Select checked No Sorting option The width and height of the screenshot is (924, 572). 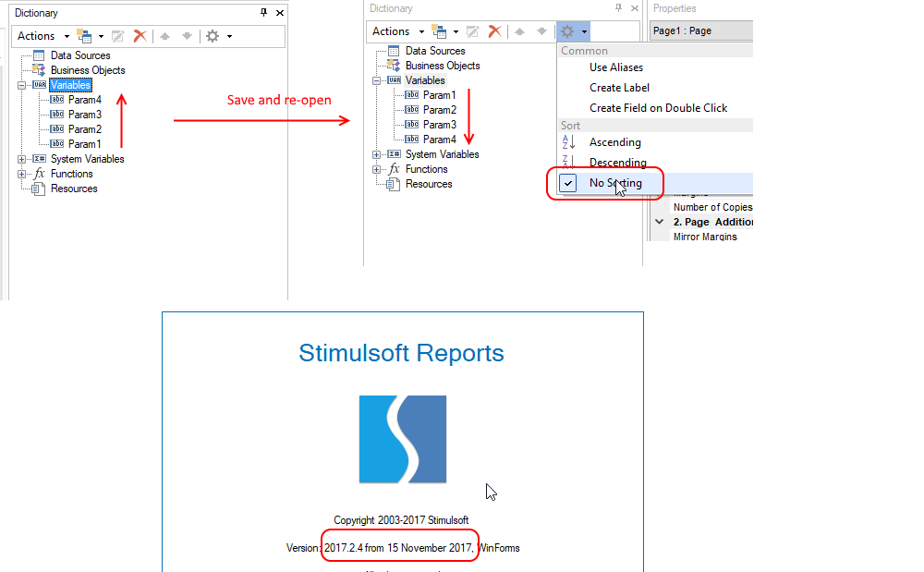655,183
